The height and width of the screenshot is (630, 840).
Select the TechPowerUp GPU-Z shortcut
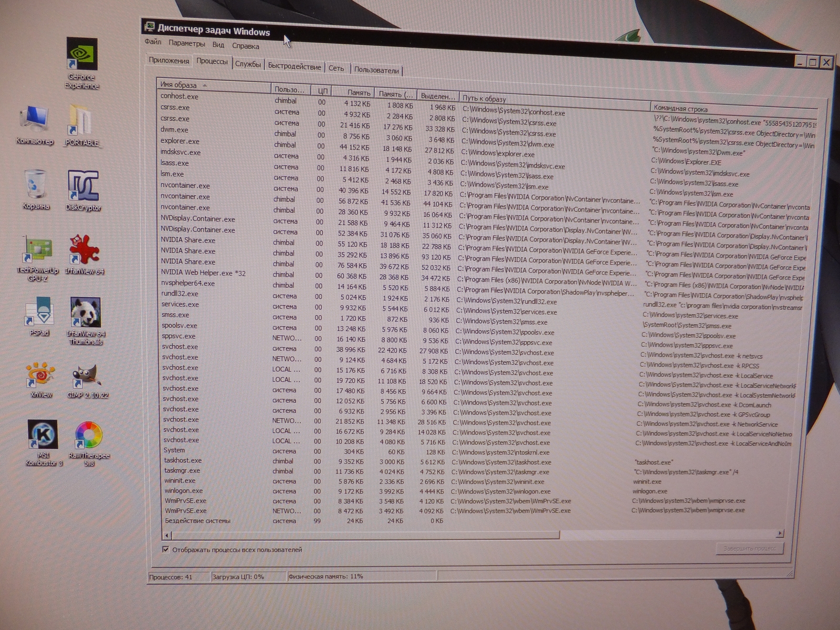click(x=37, y=258)
